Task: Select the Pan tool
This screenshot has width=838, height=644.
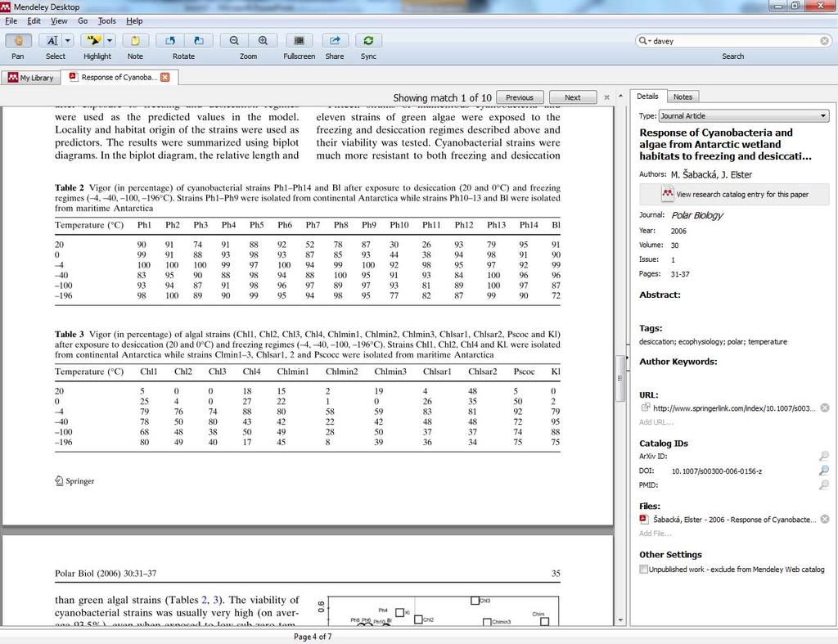Action: click(x=18, y=41)
